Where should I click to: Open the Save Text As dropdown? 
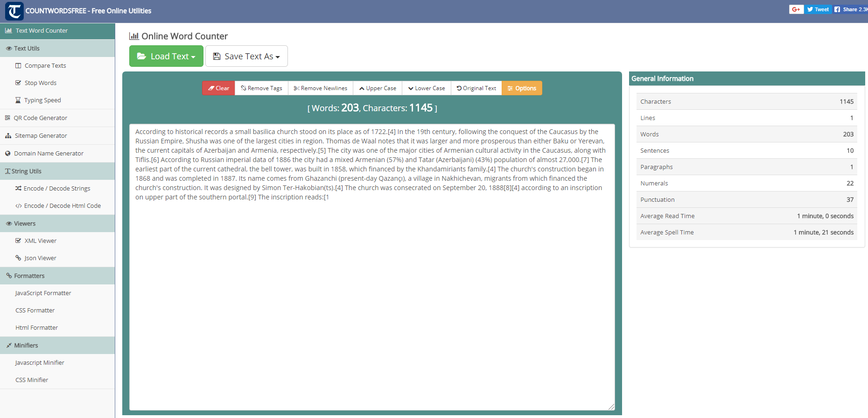point(246,56)
